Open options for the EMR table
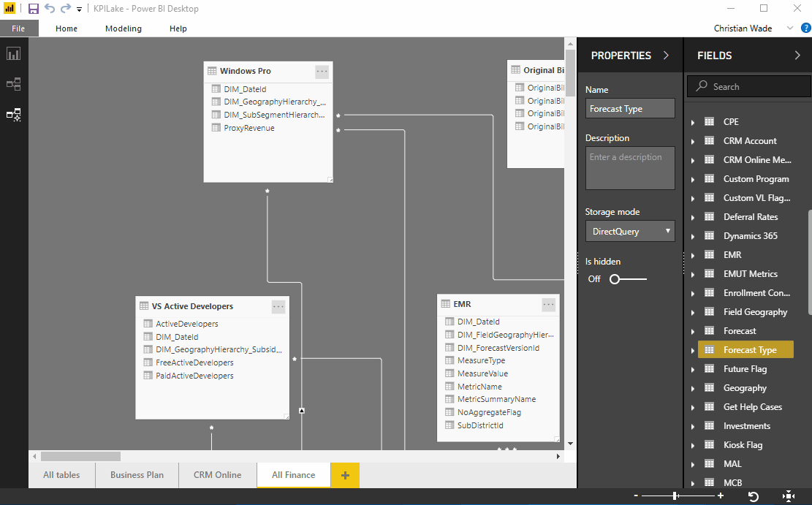 point(548,304)
